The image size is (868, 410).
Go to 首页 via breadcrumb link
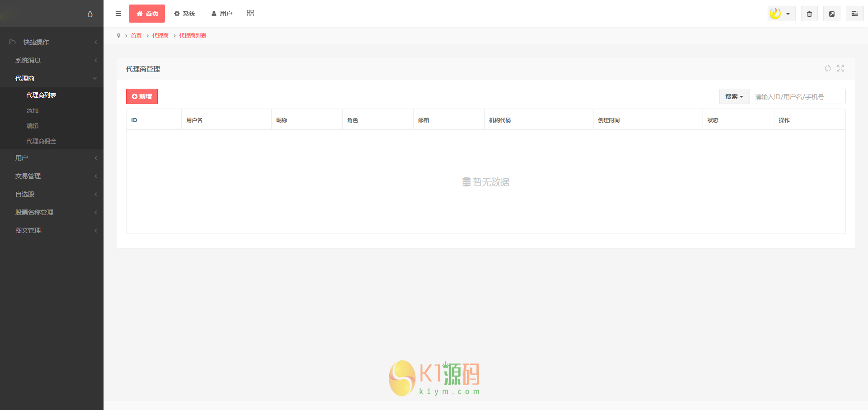click(x=136, y=36)
